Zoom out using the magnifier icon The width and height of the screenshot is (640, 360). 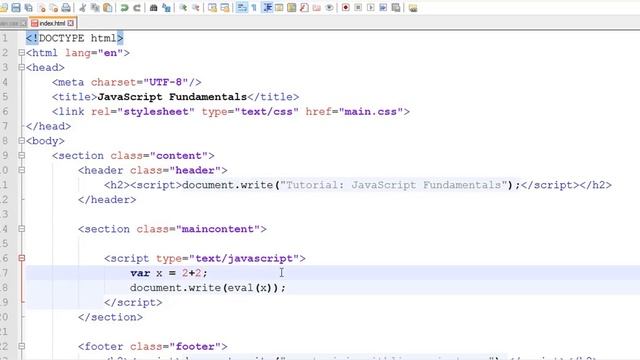[x=196, y=7]
